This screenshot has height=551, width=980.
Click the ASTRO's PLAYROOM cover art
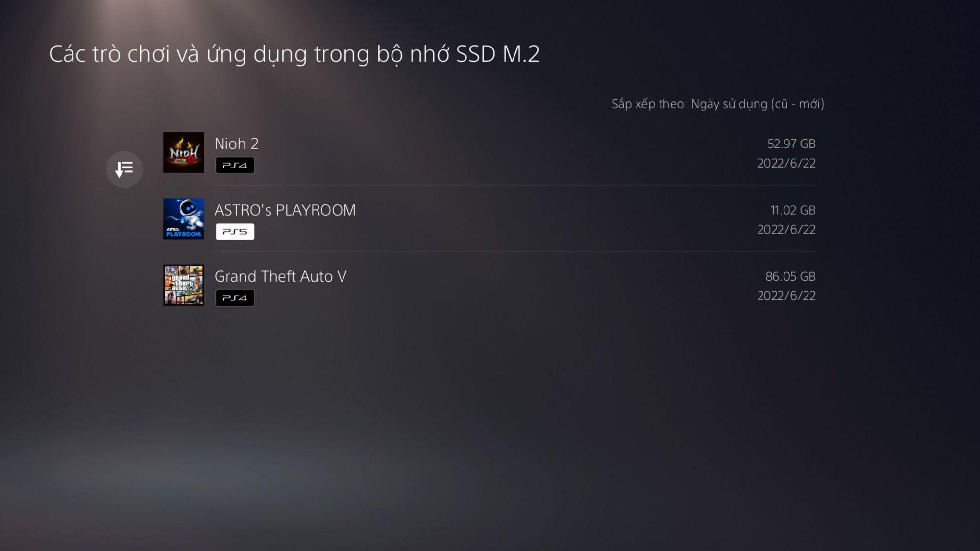(x=184, y=218)
